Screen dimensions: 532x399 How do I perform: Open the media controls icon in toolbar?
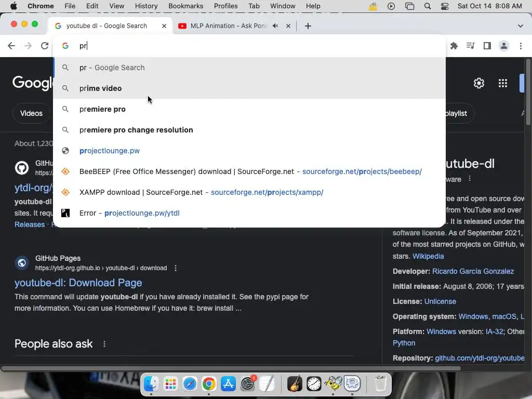point(471,46)
